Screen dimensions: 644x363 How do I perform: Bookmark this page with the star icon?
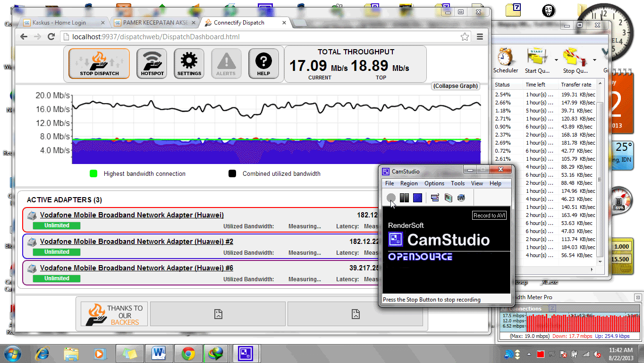465,37
